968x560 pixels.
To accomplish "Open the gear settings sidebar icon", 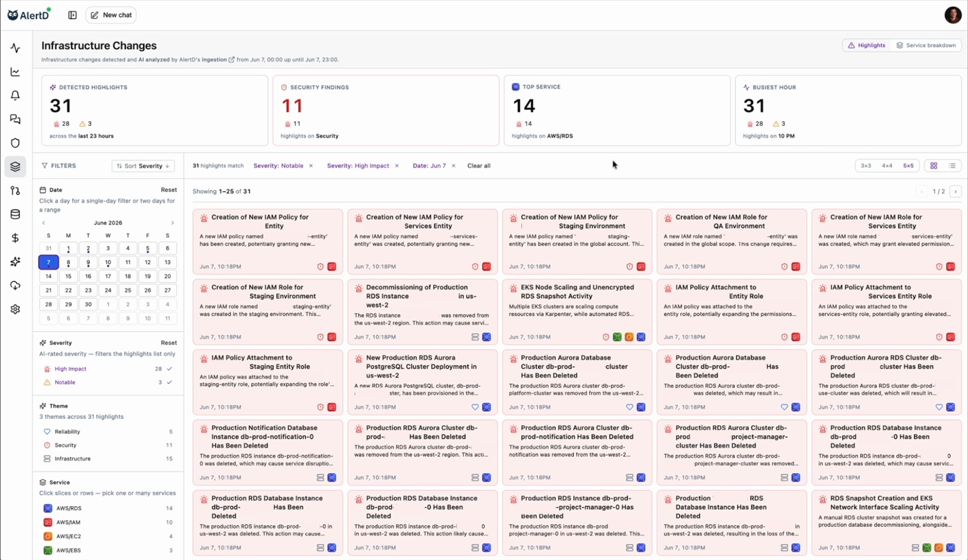I will [15, 309].
